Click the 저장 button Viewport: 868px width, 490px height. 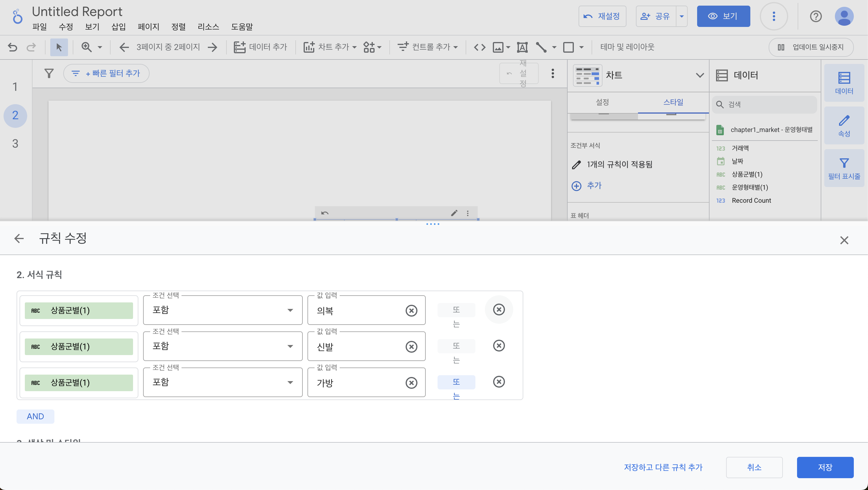pos(825,467)
